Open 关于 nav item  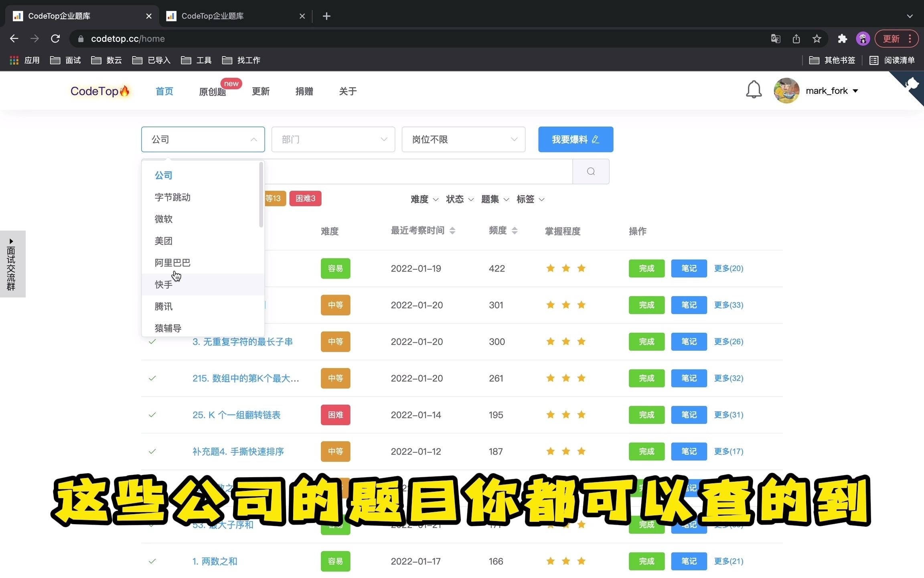click(x=348, y=91)
